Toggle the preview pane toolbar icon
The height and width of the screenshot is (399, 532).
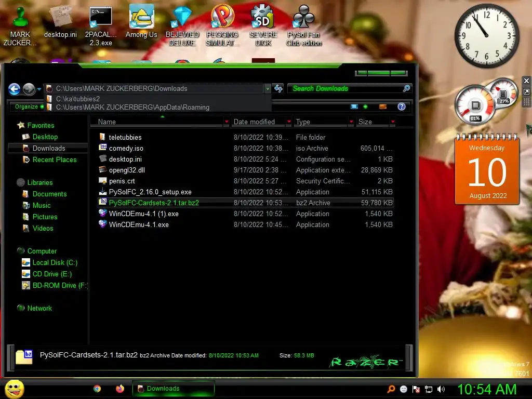click(x=383, y=107)
